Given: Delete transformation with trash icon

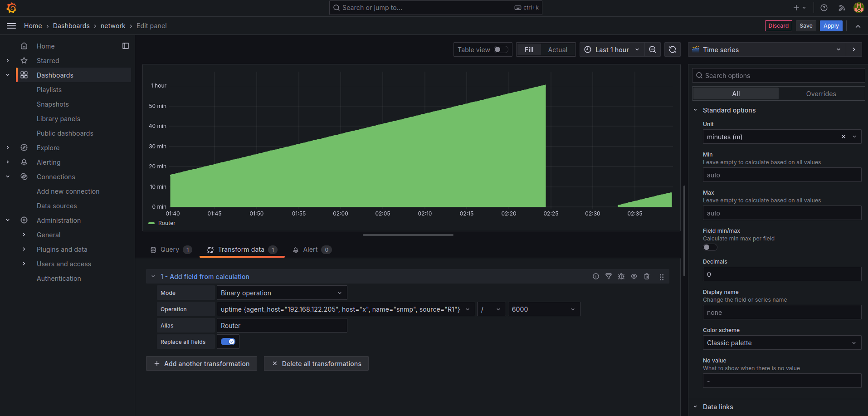Looking at the screenshot, I should (647, 276).
